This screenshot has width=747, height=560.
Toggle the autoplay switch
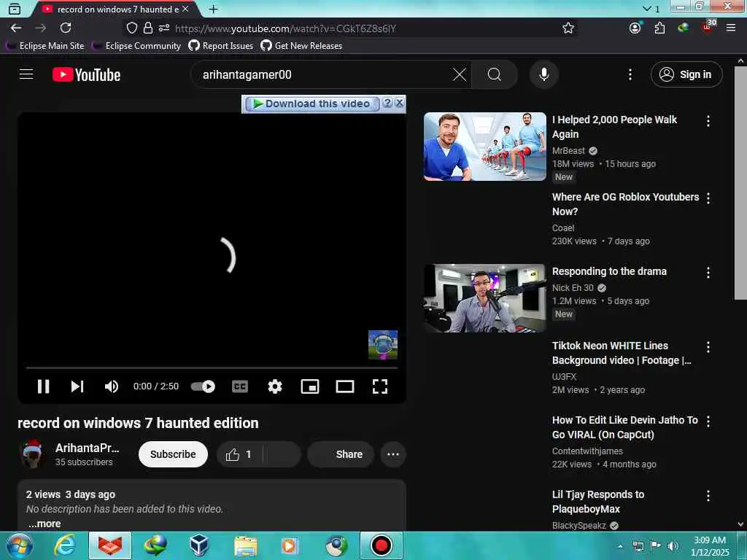[203, 386]
